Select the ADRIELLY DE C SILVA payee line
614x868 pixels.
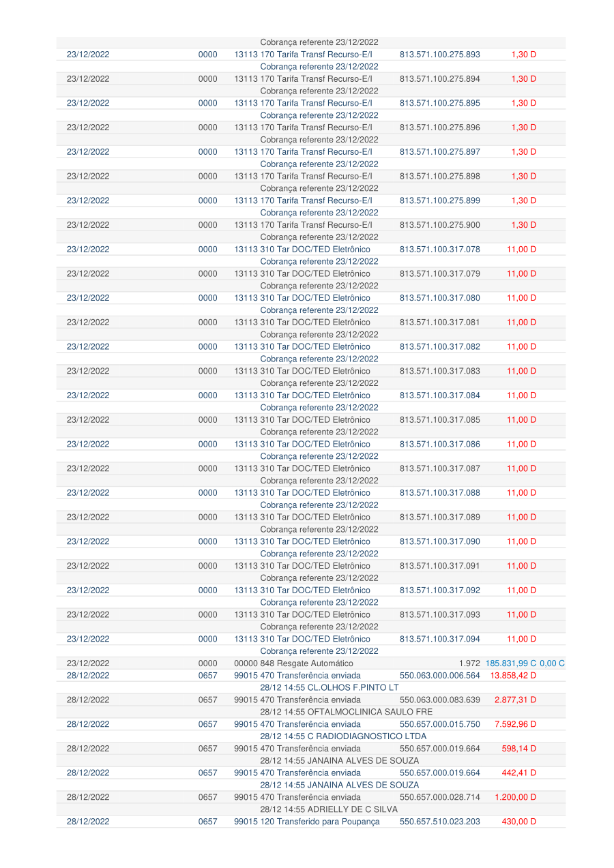[x=328, y=809]
